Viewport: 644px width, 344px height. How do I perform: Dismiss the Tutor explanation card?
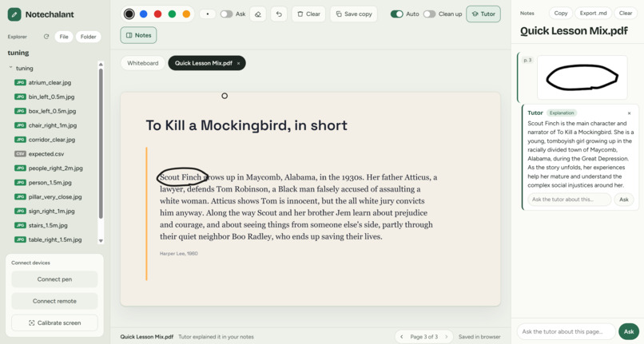(x=629, y=113)
